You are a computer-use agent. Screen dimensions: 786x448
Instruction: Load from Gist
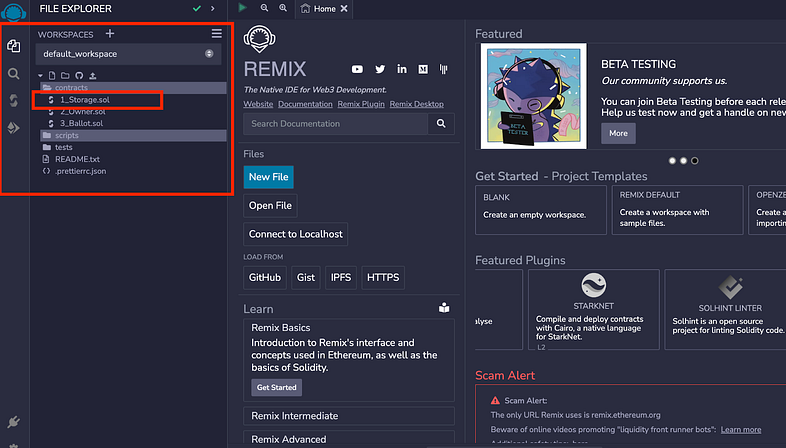click(306, 278)
